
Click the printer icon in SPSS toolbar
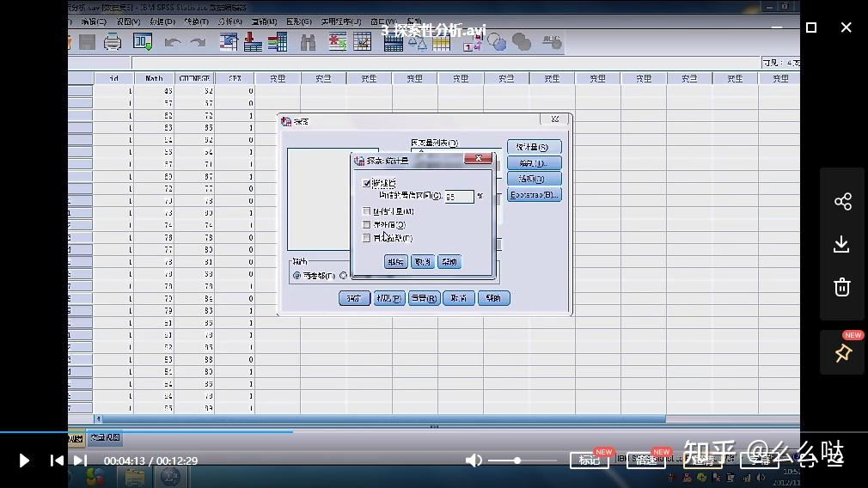pos(113,42)
